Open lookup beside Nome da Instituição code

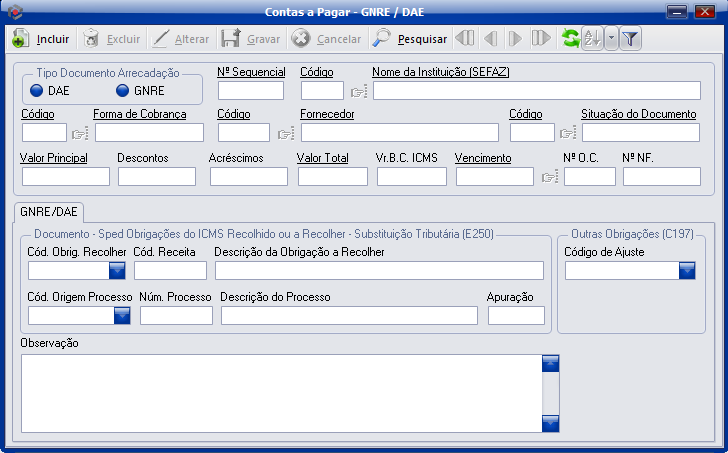(359, 92)
